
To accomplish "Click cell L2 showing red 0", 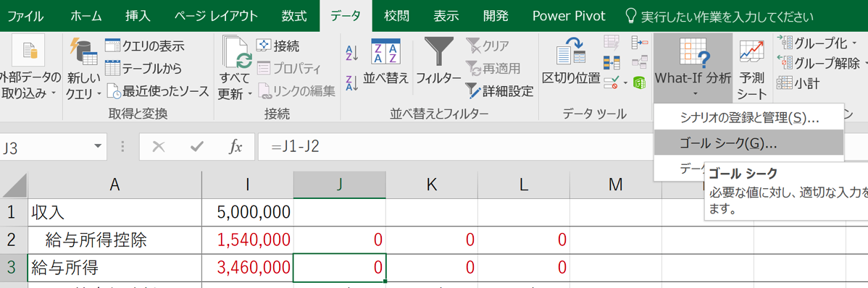I will click(524, 240).
